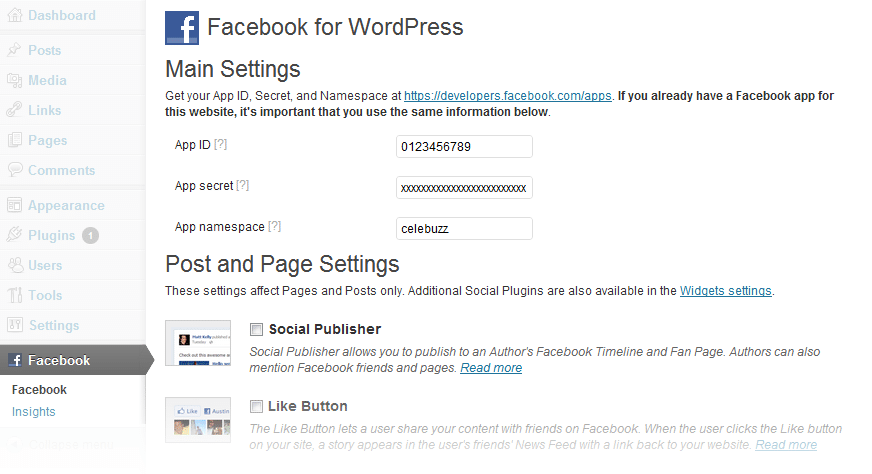The image size is (872, 474).
Task: Enable the Social Publisher checkbox
Action: point(256,329)
